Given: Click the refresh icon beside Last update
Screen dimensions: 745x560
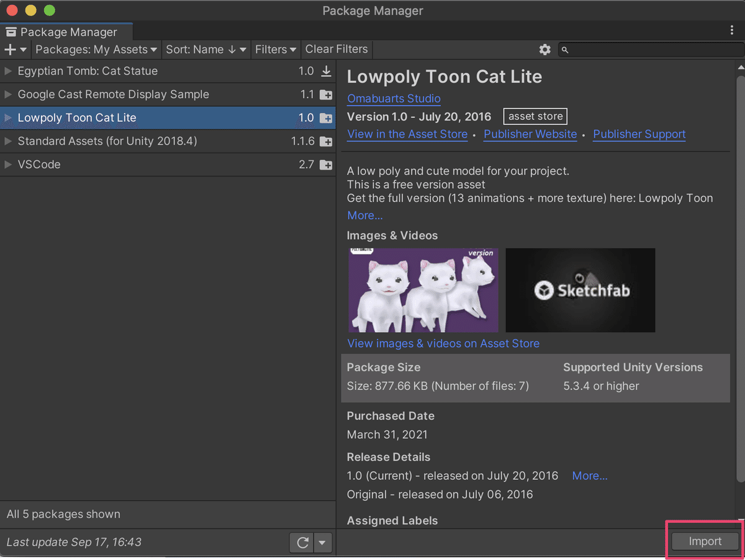Looking at the screenshot, I should pyautogui.click(x=302, y=543).
